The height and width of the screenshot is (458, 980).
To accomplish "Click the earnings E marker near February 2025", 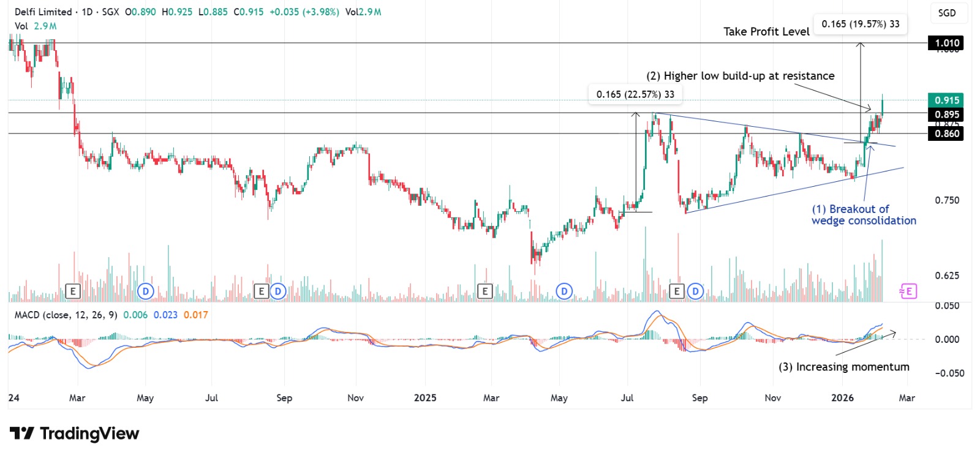I will click(x=485, y=291).
